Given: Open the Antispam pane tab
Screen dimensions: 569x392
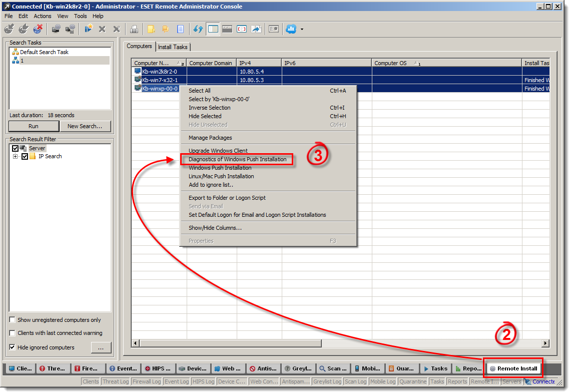Looking at the screenshot, I should tap(263, 368).
